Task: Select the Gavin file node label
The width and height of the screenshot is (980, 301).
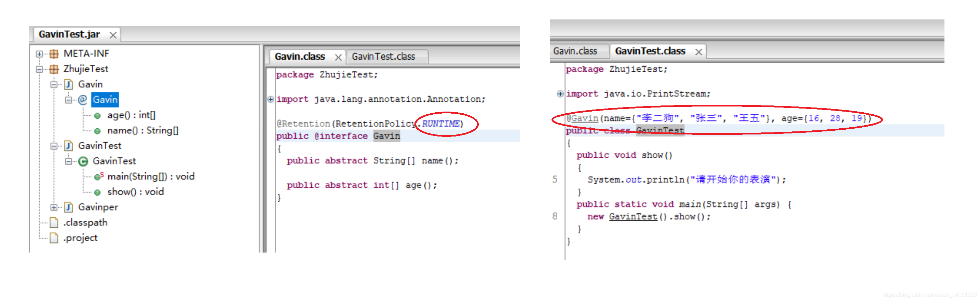Action: [90, 84]
